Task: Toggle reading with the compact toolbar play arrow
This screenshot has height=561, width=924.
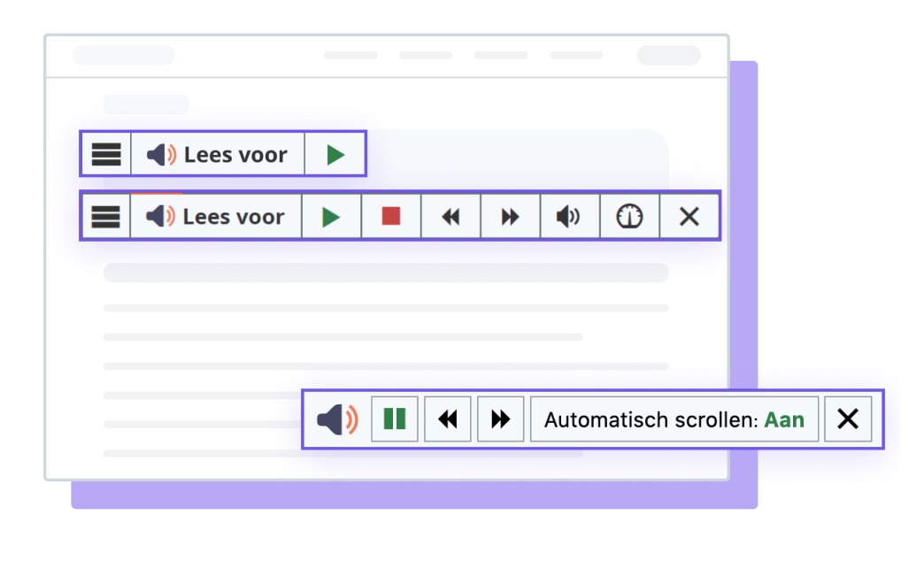Action: 335,154
